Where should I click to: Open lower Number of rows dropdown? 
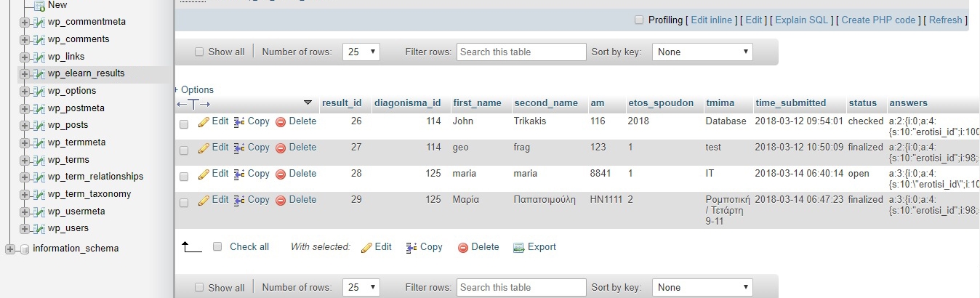[361, 288]
